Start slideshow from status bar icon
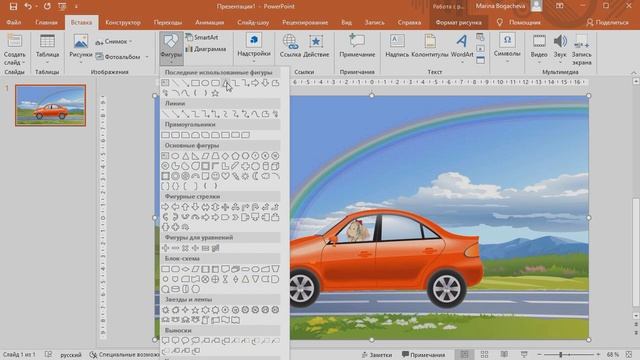Image resolution: width=640 pixels, height=360 pixels. coord(524,354)
